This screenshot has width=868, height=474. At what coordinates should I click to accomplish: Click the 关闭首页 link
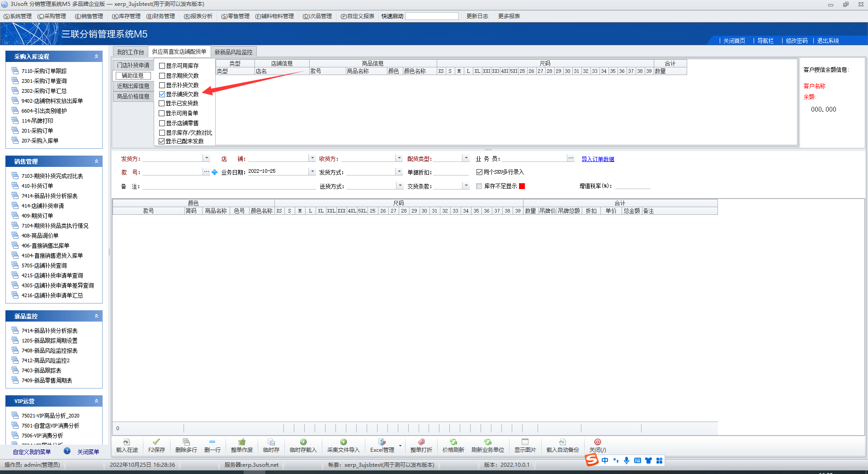pyautogui.click(x=734, y=41)
